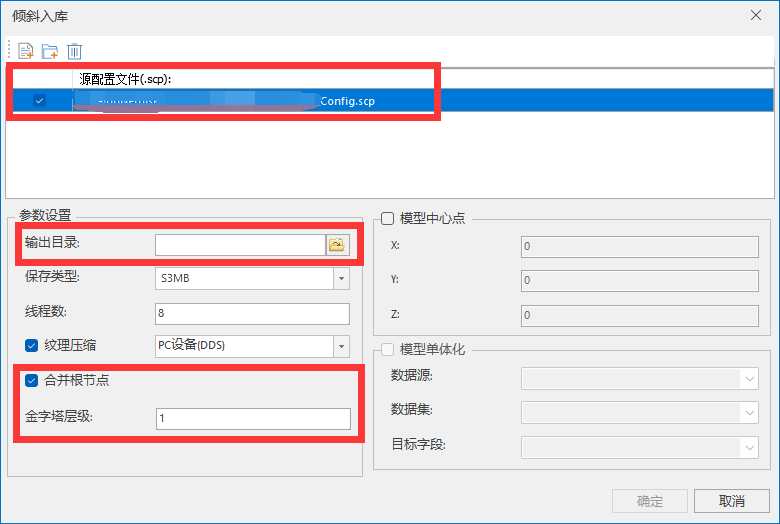Click the 金字塔层级 input field
780x524 pixels.
pos(253,419)
